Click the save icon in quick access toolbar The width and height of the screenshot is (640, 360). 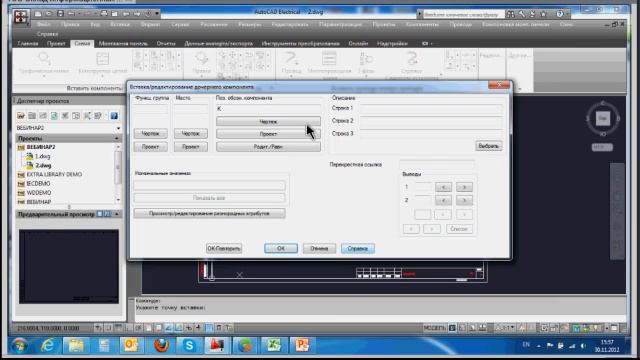(x=60, y=14)
